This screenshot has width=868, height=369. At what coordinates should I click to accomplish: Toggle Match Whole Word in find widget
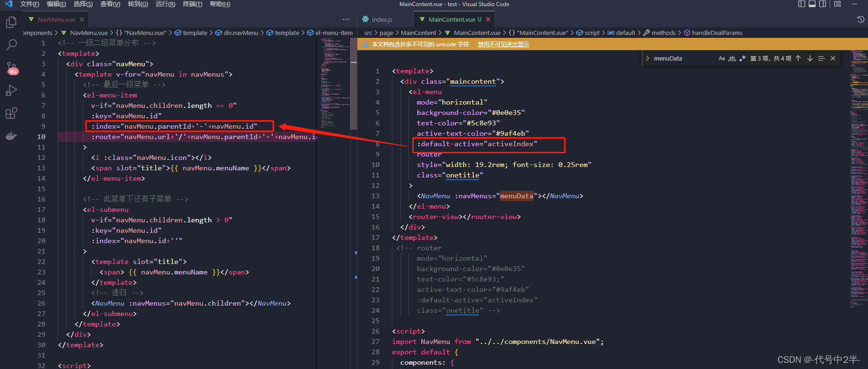[732, 58]
